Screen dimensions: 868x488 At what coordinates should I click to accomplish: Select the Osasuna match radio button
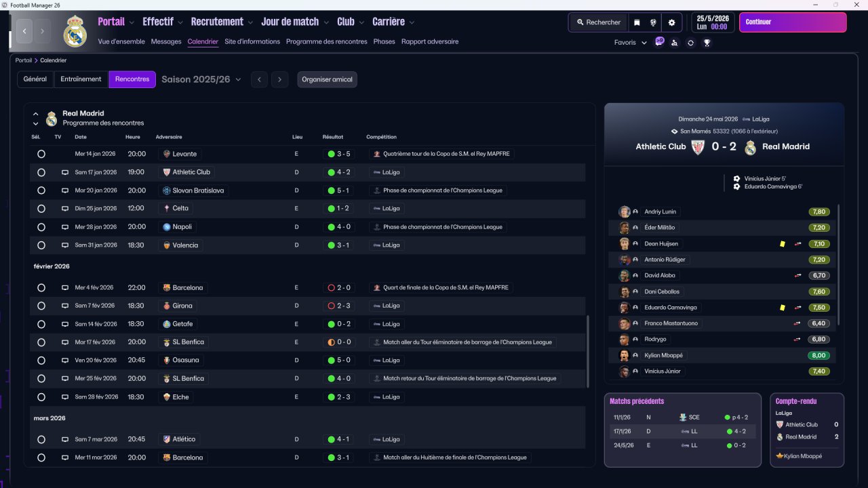tap(41, 361)
